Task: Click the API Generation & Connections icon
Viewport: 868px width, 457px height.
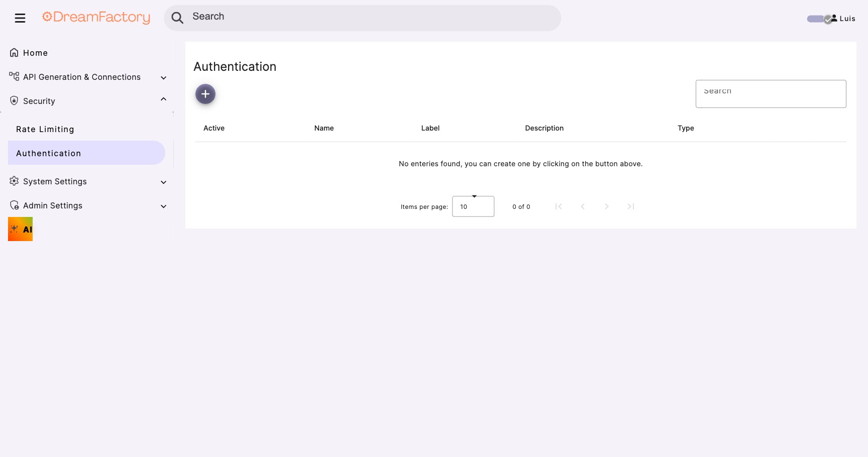Action: (x=14, y=76)
